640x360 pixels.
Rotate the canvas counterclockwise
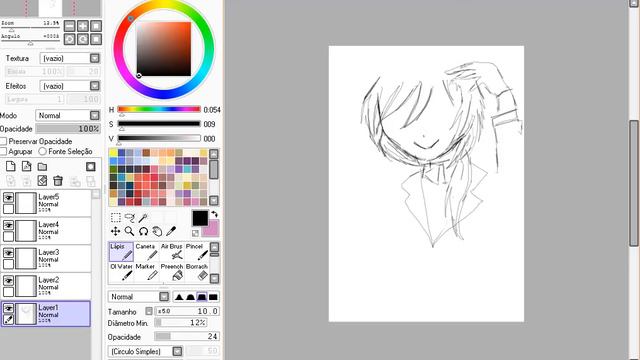click(x=70, y=39)
